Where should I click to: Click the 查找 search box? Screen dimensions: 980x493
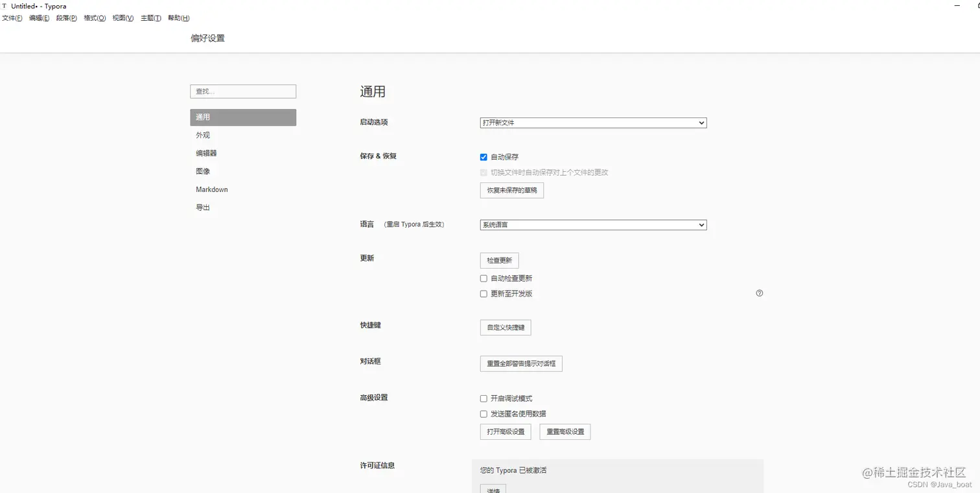click(x=242, y=91)
